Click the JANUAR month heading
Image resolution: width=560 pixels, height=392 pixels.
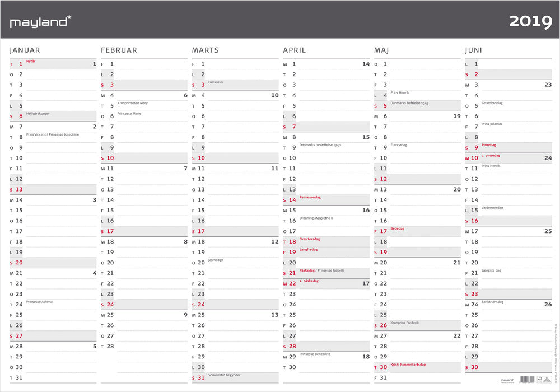(25, 50)
